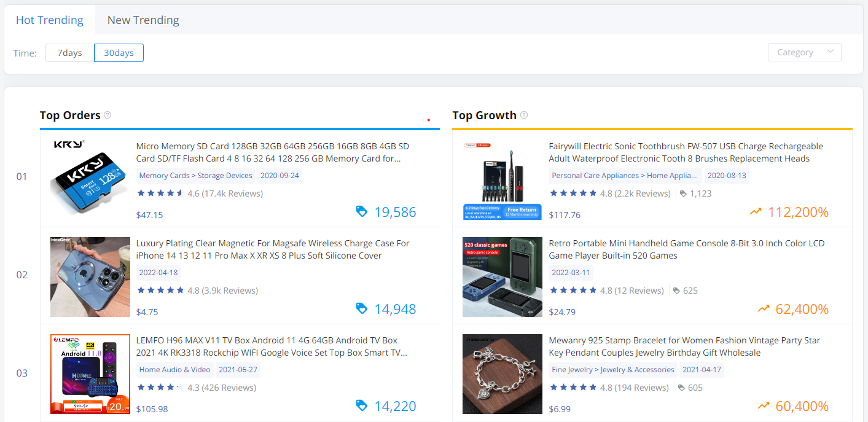Image resolution: width=868 pixels, height=422 pixels.
Task: Open the Category dropdown
Action: pos(804,52)
